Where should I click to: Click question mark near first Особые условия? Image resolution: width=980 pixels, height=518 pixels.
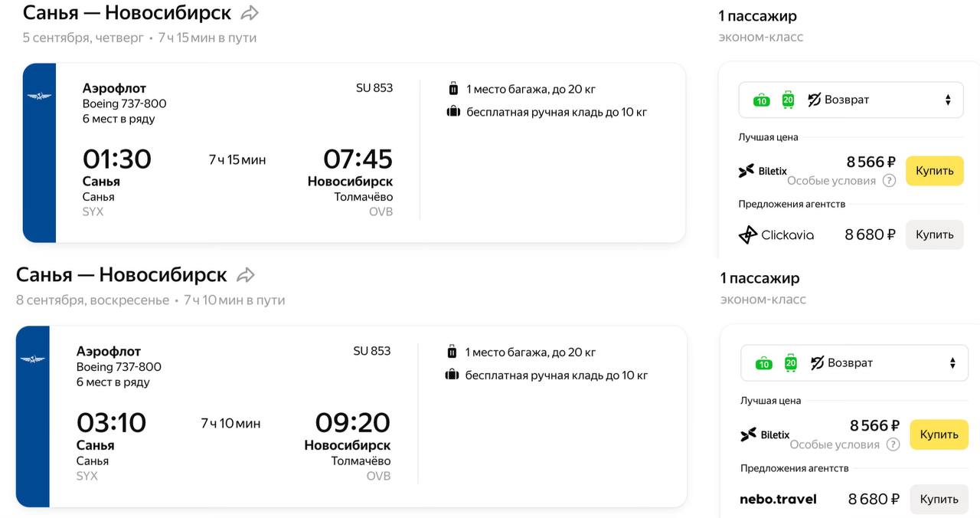(889, 181)
